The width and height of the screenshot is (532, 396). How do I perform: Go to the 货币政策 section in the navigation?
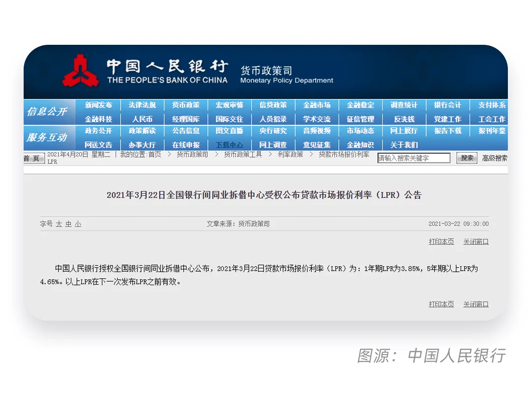click(186, 105)
